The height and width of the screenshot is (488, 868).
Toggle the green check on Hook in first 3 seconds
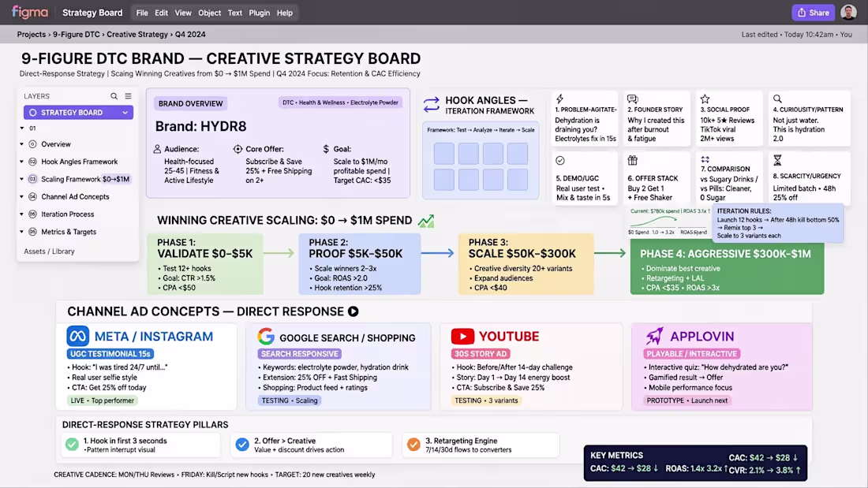click(72, 445)
